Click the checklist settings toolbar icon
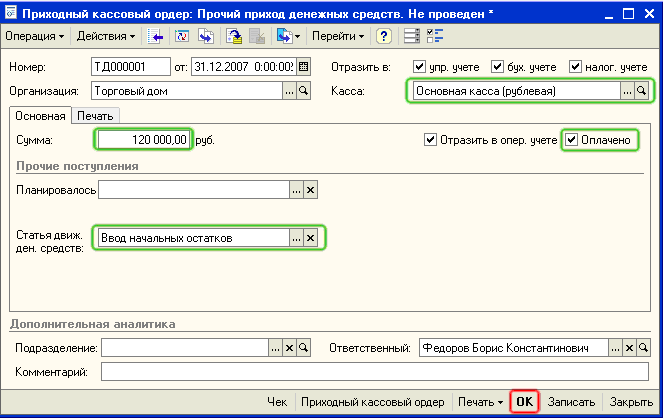This screenshot has height=418, width=663. [x=435, y=36]
